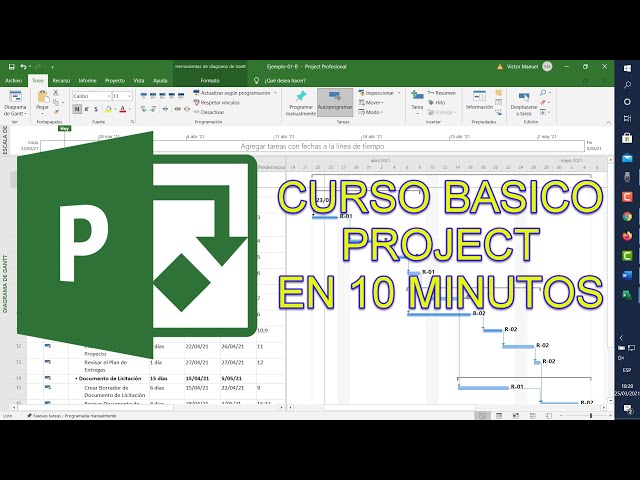Click the Cut scissors icon
The width and height of the screenshot is (640, 480).
56,93
